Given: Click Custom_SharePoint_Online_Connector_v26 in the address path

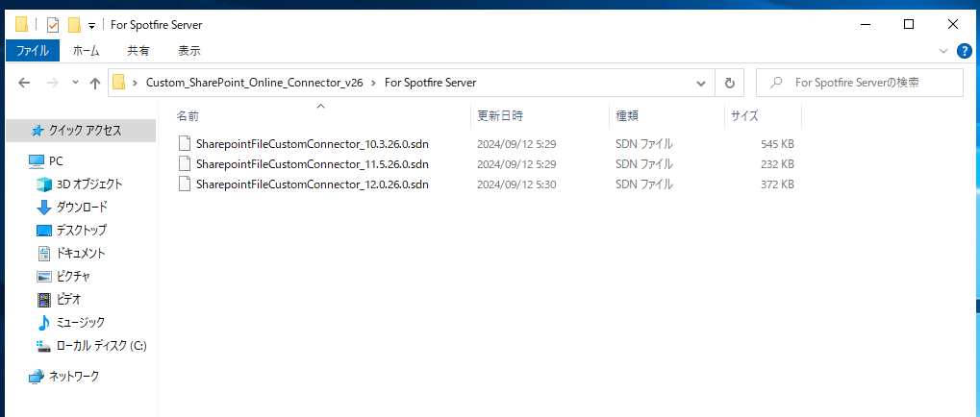Looking at the screenshot, I should (254, 83).
